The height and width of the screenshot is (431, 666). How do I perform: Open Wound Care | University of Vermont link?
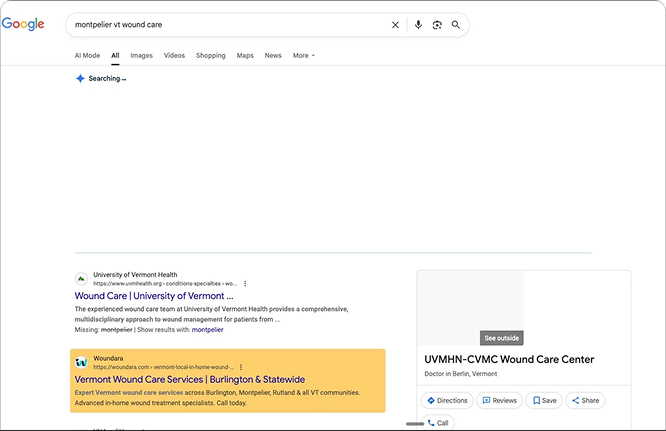click(x=154, y=296)
